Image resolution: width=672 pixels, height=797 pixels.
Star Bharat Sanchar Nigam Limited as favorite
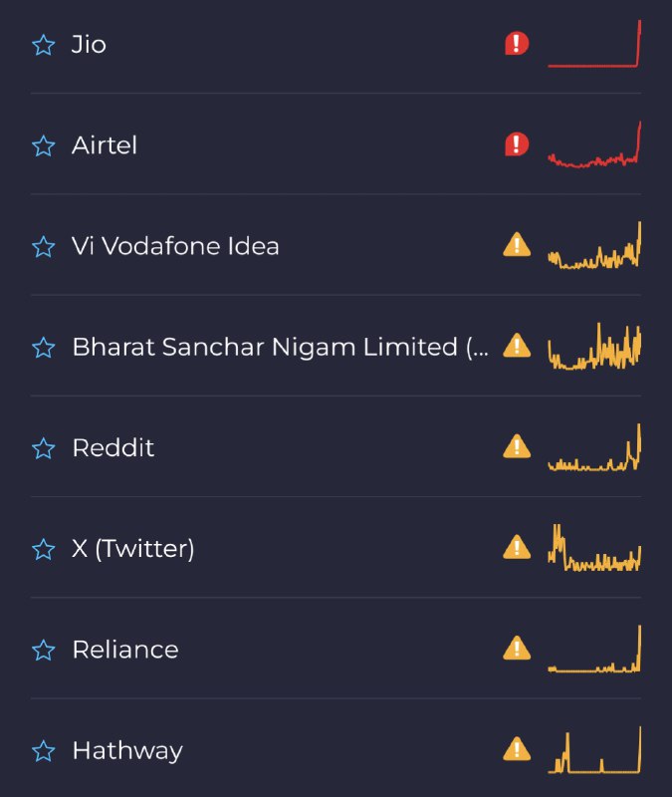pos(44,348)
